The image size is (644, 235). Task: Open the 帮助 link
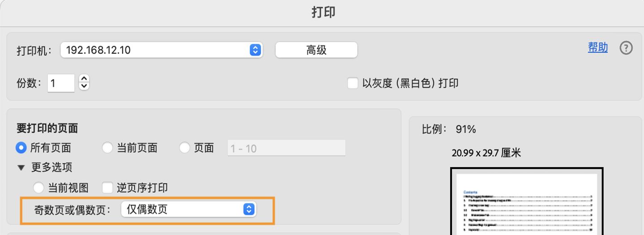(x=597, y=48)
